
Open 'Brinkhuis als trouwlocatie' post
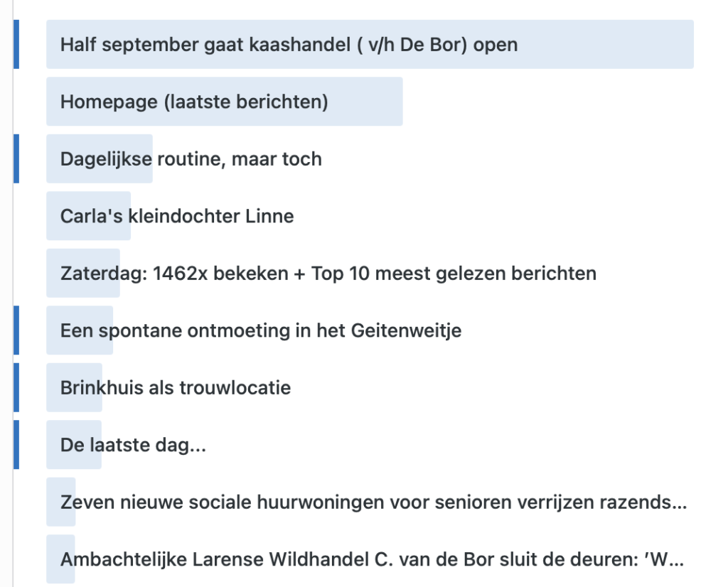pyautogui.click(x=176, y=387)
